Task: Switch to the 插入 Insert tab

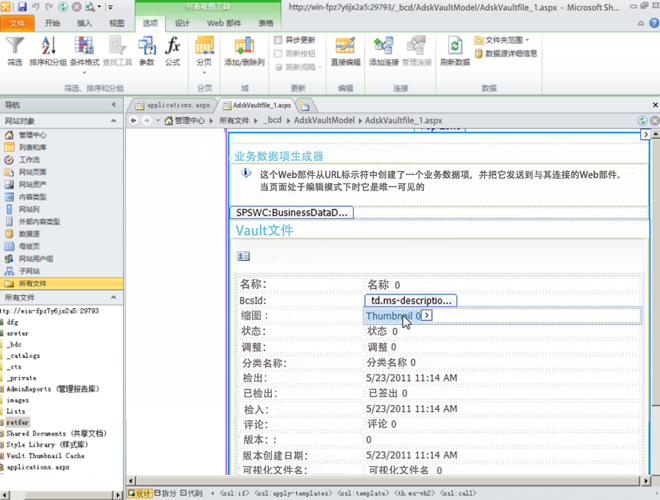Action: (84, 23)
